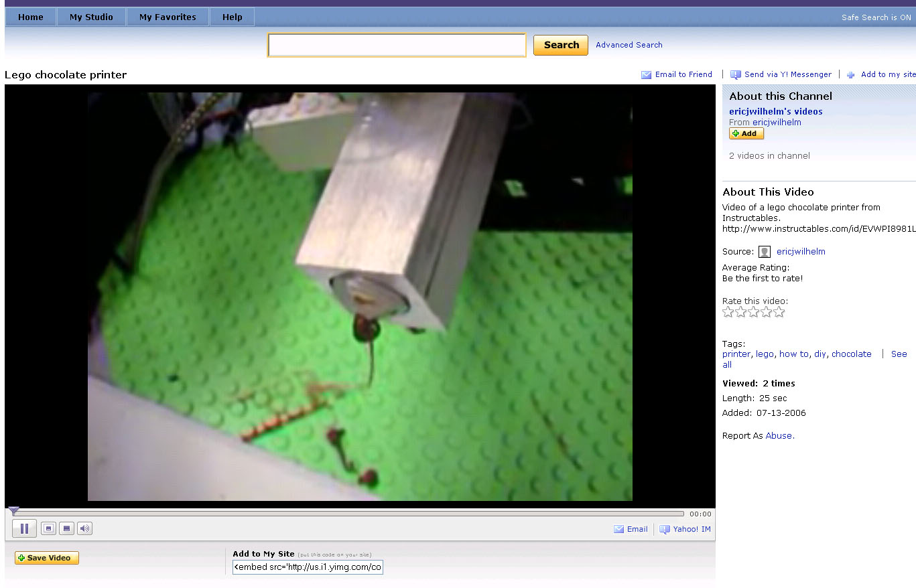The height and width of the screenshot is (588, 916).
Task: Click the printer tag
Action: [x=736, y=354]
